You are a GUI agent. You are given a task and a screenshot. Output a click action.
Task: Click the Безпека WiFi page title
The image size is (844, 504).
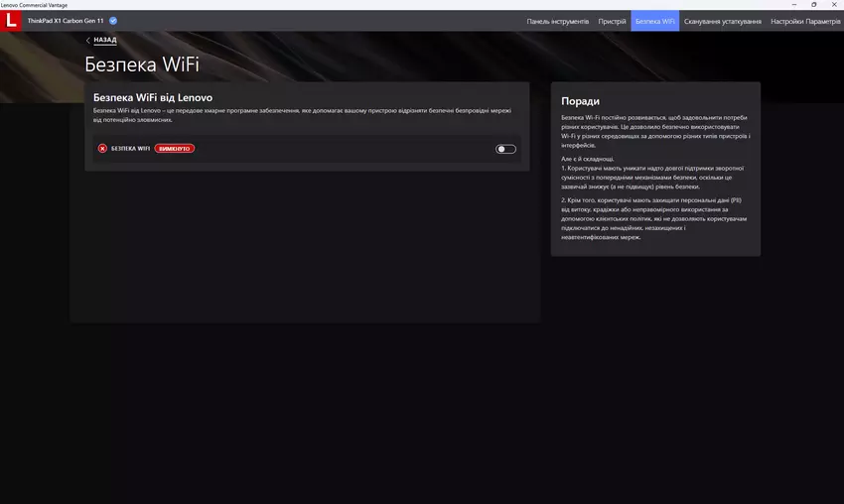pos(142,65)
